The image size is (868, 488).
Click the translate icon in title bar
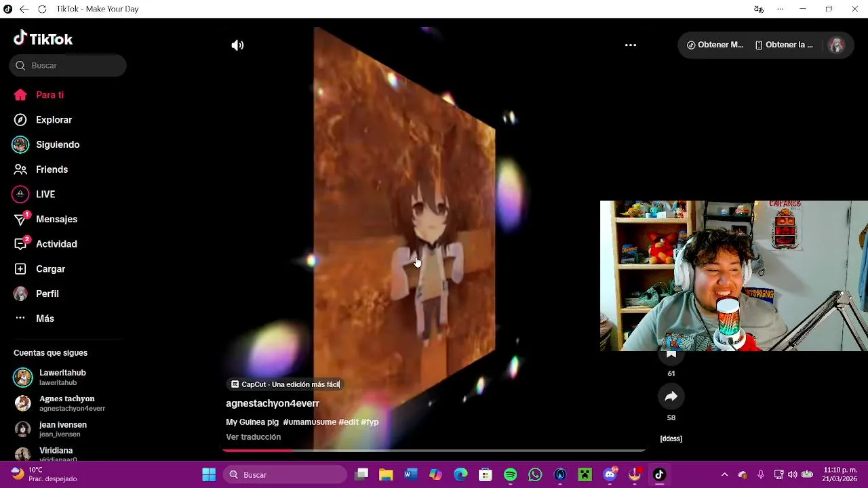[x=759, y=9]
